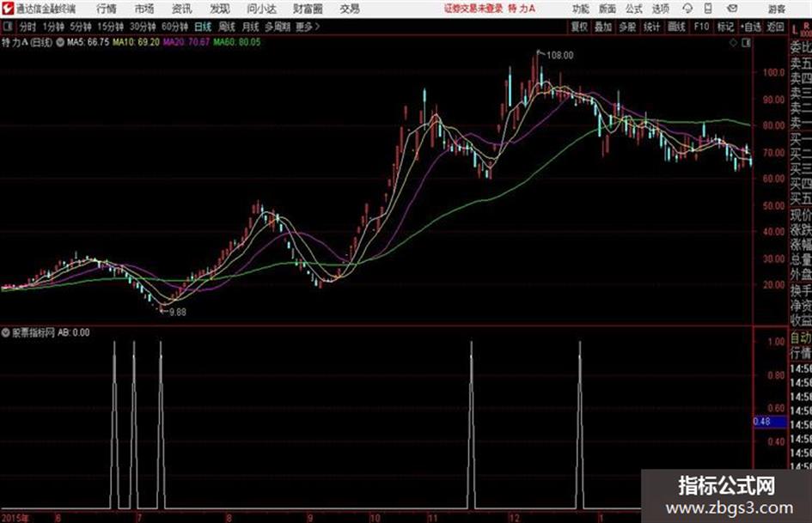Open the mail envelope icon
812x523 pixels.
click(x=732, y=9)
